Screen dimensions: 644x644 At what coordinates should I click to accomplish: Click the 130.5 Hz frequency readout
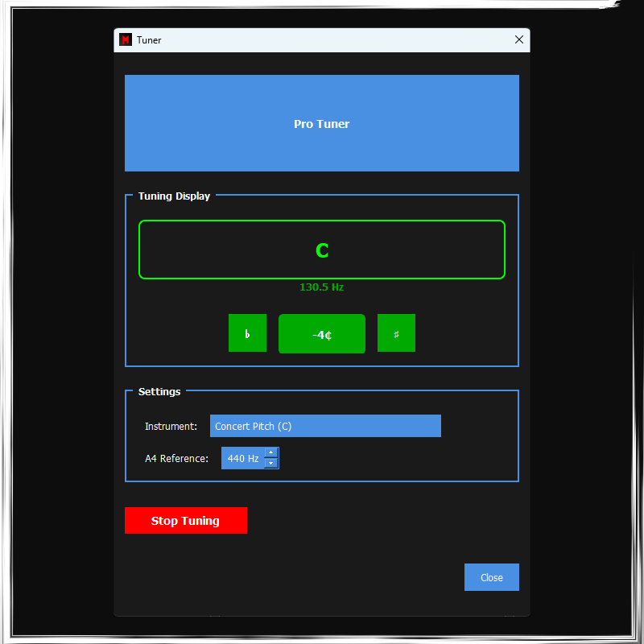[322, 287]
